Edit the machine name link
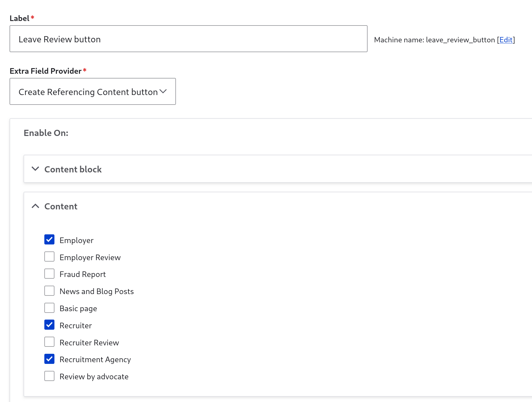 (506, 40)
